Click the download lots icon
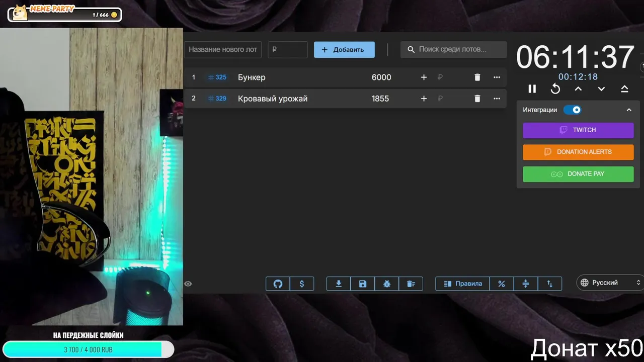This screenshot has width=644, height=362. [339, 284]
